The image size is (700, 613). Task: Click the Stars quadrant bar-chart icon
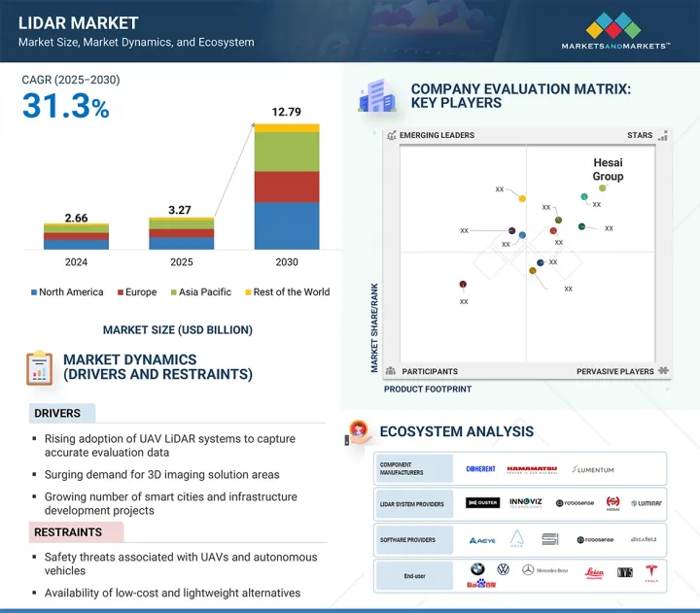tap(664, 136)
